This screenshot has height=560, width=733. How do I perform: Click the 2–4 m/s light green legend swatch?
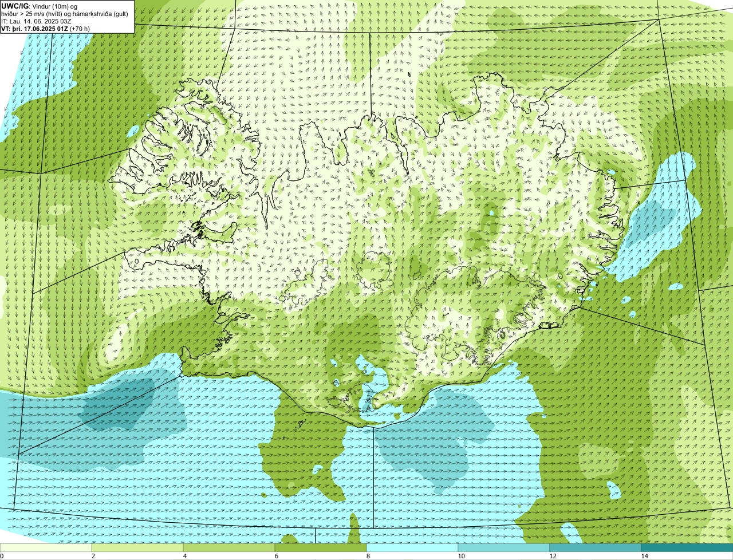[x=137, y=548]
